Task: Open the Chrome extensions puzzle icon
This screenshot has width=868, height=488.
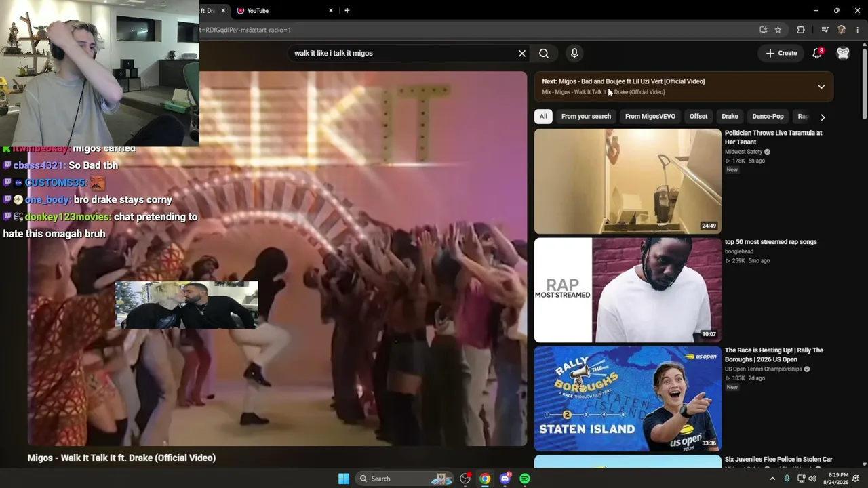Action: pyautogui.click(x=801, y=30)
